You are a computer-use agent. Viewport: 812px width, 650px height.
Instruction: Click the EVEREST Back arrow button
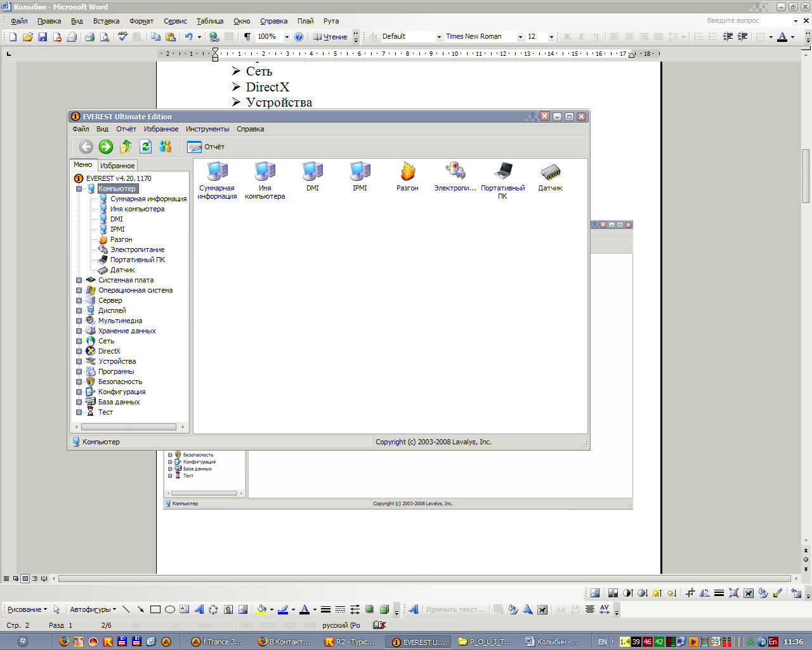tap(86, 147)
